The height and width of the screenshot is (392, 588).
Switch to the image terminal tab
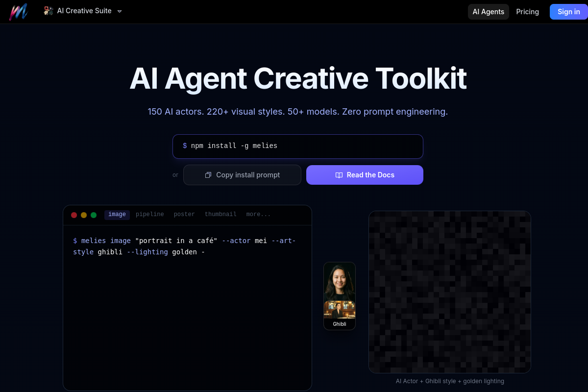(x=117, y=215)
